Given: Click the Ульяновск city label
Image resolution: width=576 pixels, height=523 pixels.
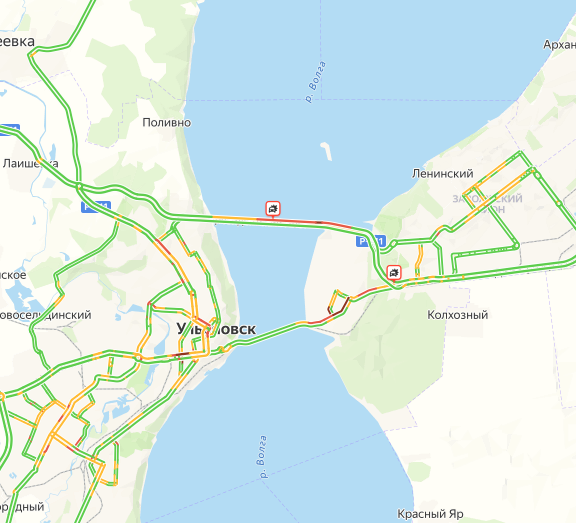Looking at the screenshot, I should (x=216, y=329).
